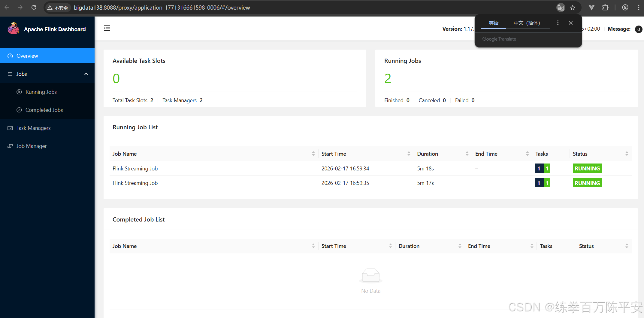Sort completed jobs by Start Time

(x=390, y=246)
